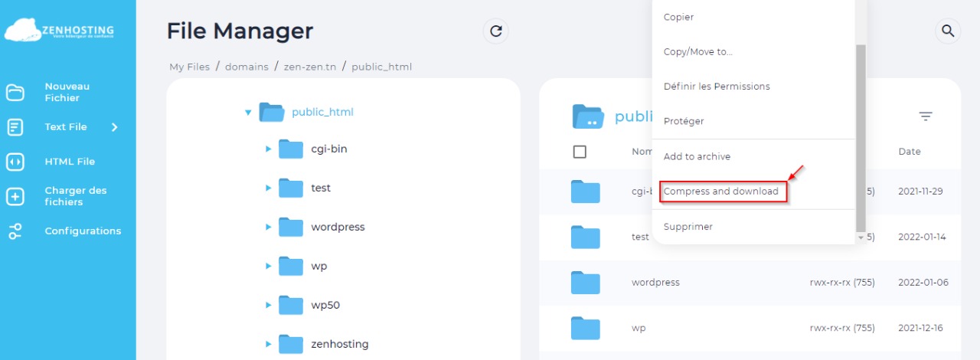
Task: Choose Compress and download from context menu
Action: (721, 191)
